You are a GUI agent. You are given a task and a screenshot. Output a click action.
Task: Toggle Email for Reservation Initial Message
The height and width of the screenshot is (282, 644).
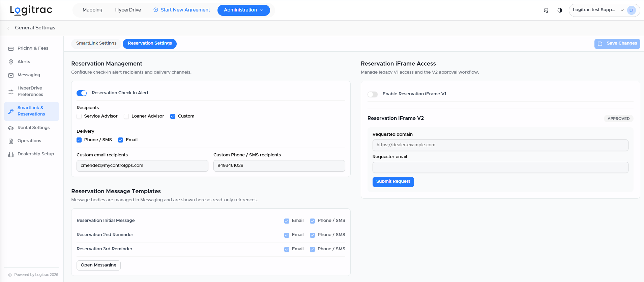pos(287,221)
